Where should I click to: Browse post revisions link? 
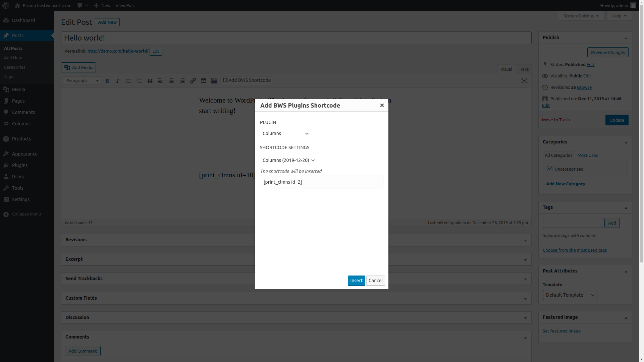click(584, 87)
